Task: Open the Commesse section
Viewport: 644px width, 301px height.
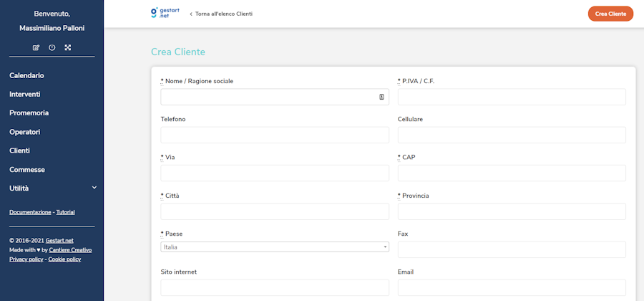Action: coord(27,170)
